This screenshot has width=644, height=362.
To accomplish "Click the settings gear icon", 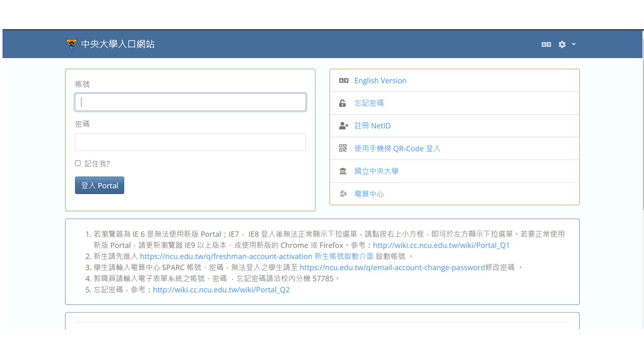I will (562, 44).
